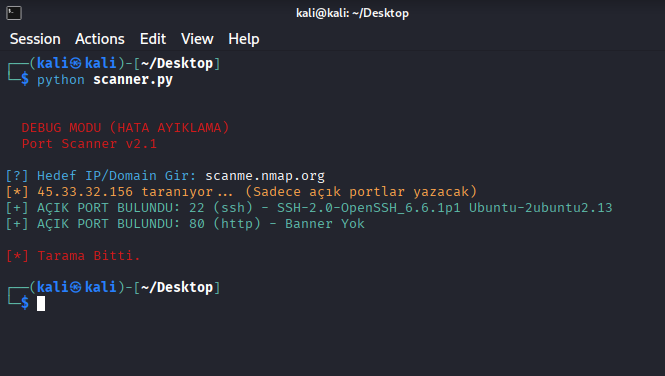665x376 pixels.
Task: Open the Help menu
Action: pyautogui.click(x=244, y=39)
